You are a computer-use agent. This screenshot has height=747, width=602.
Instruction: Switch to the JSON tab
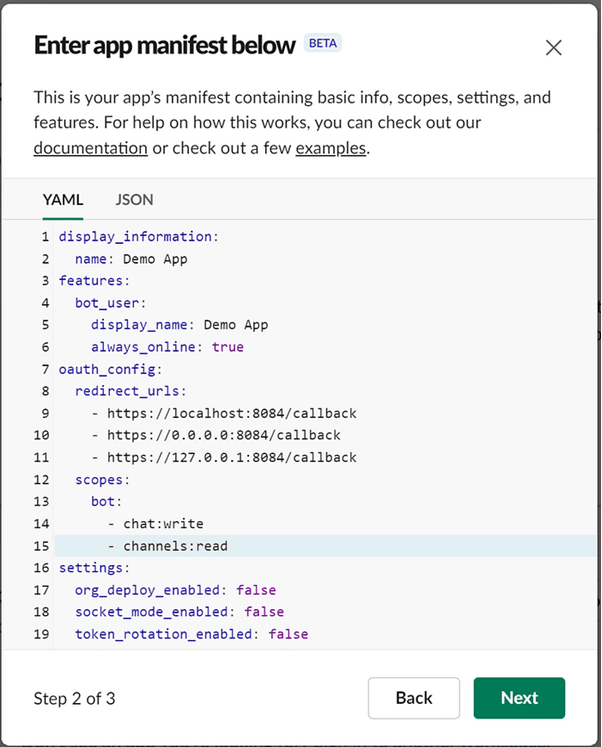134,199
